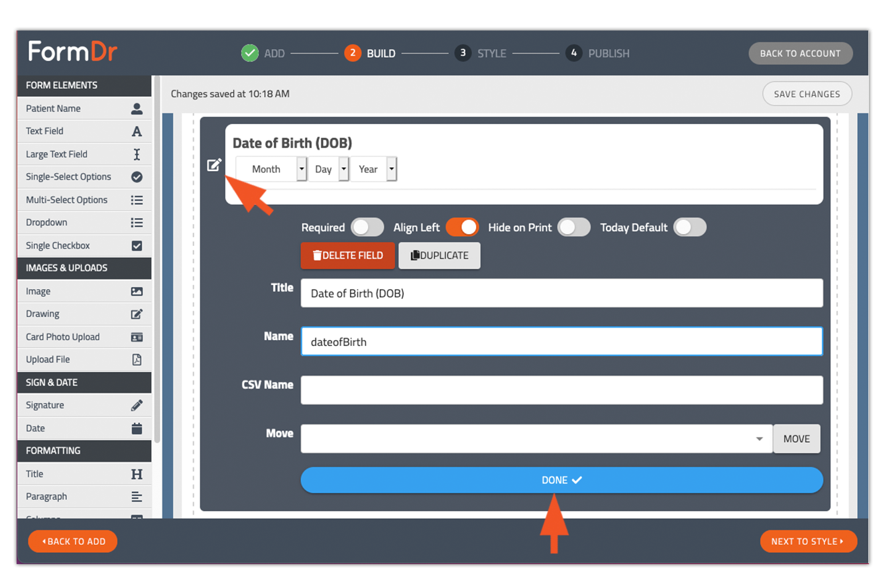877x588 pixels.
Task: Click the Delete Field button
Action: pos(347,256)
